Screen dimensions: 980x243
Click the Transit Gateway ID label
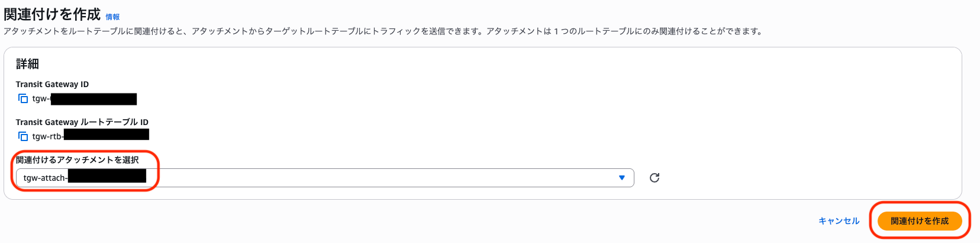(x=52, y=84)
